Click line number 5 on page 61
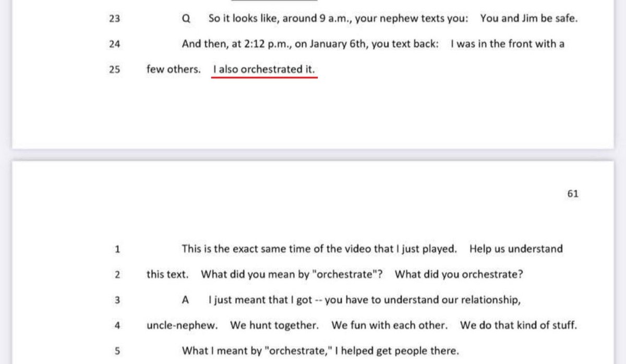 (117, 351)
